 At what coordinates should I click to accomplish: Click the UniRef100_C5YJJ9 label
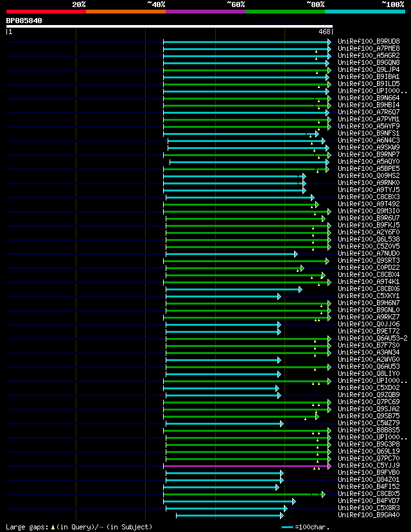tap(369, 465)
